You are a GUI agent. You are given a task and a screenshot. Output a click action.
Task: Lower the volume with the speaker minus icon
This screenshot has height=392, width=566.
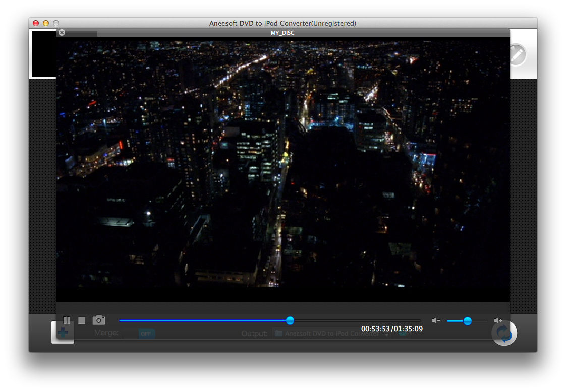pyautogui.click(x=436, y=320)
